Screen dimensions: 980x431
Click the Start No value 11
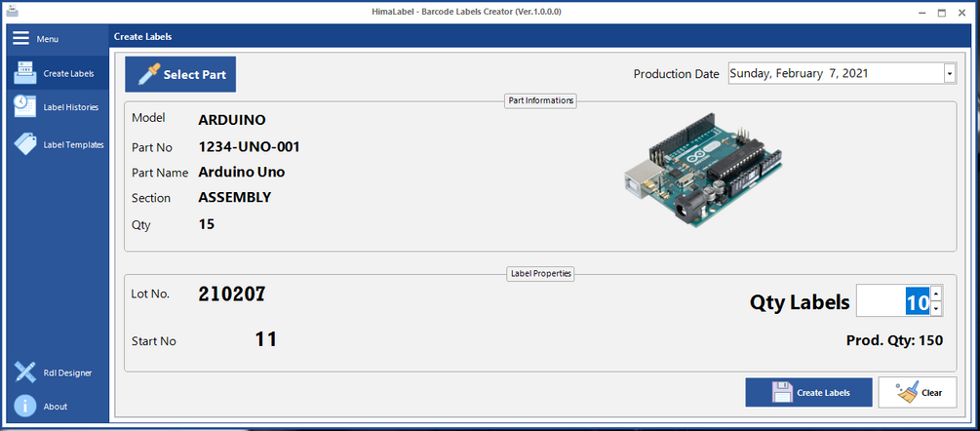265,339
